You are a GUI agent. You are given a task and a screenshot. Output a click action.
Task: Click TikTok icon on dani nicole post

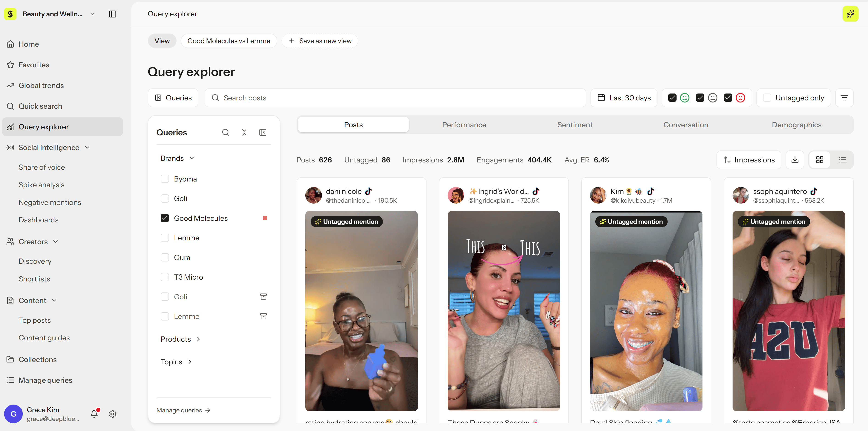pos(369,192)
